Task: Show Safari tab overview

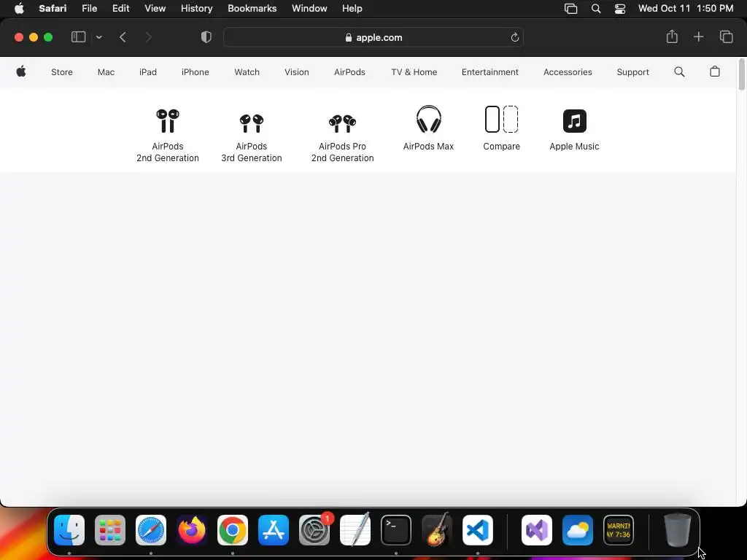Action: [x=726, y=36]
